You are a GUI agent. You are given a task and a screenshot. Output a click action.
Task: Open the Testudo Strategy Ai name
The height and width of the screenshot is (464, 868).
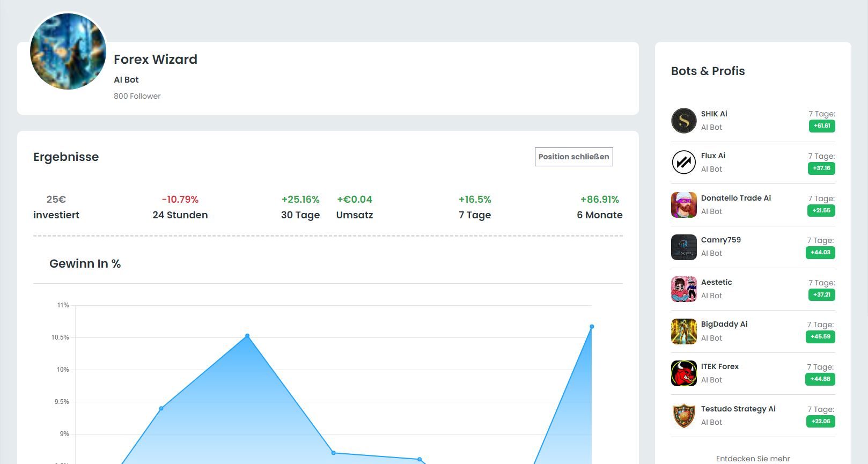pyautogui.click(x=738, y=409)
